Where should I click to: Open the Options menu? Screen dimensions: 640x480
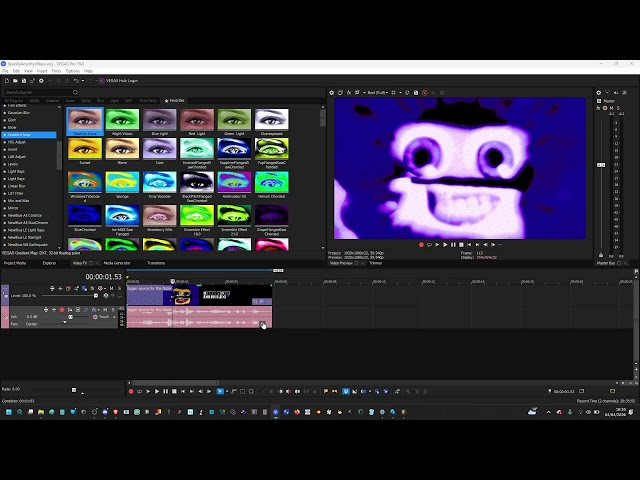tap(73, 71)
